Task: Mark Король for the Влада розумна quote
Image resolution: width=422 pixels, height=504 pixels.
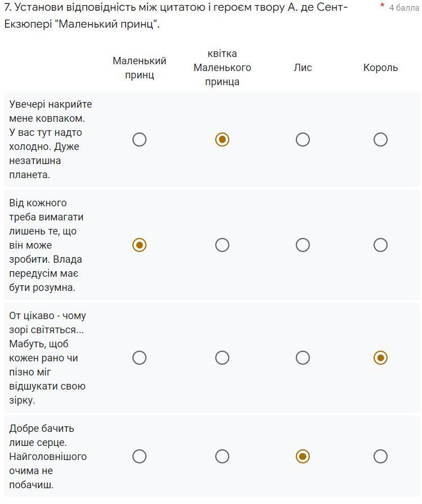Action: 380,245
